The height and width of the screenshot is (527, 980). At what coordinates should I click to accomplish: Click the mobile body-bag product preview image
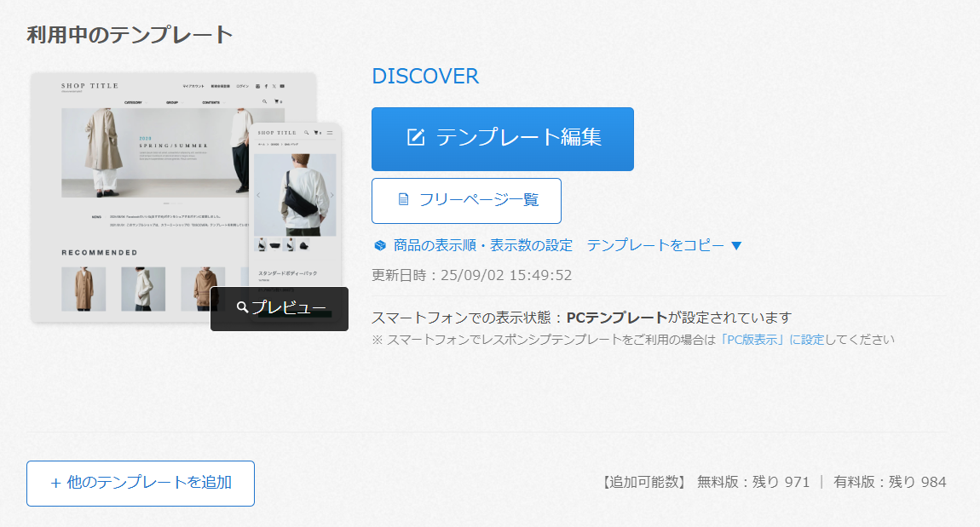pyautogui.click(x=295, y=195)
